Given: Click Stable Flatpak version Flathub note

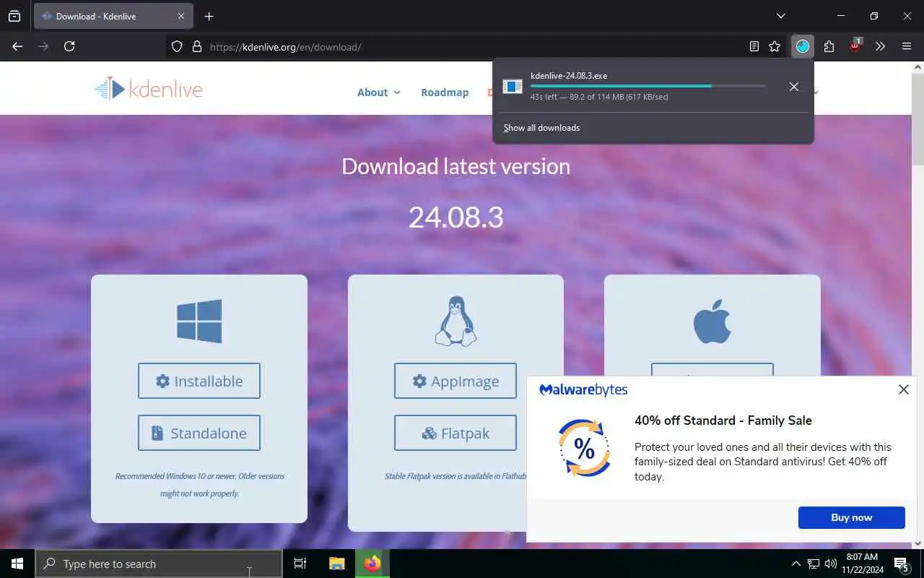Looking at the screenshot, I should tap(456, 476).
